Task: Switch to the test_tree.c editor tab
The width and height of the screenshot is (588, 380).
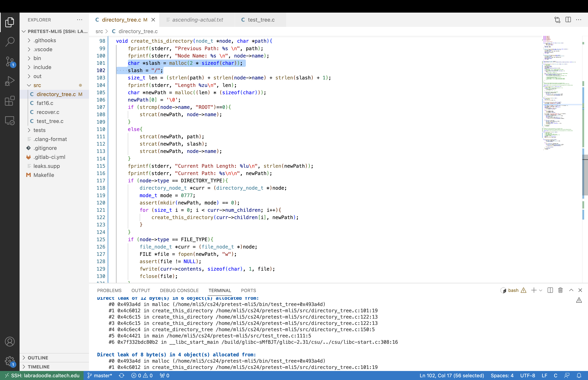Action: 261,20
